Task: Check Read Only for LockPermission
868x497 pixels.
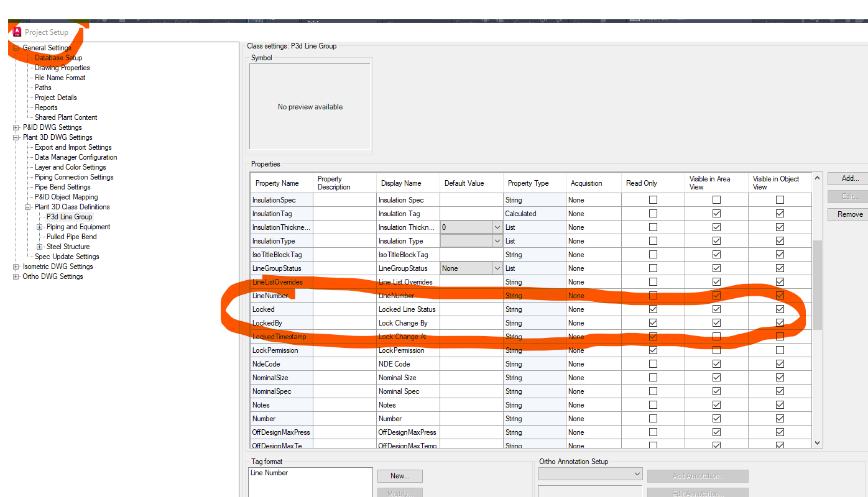Action: click(x=653, y=350)
